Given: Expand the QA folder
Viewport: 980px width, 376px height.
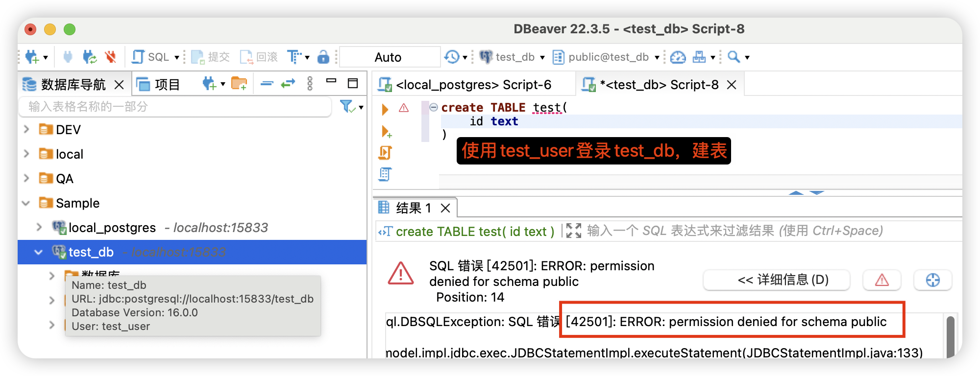Looking at the screenshot, I should [27, 178].
